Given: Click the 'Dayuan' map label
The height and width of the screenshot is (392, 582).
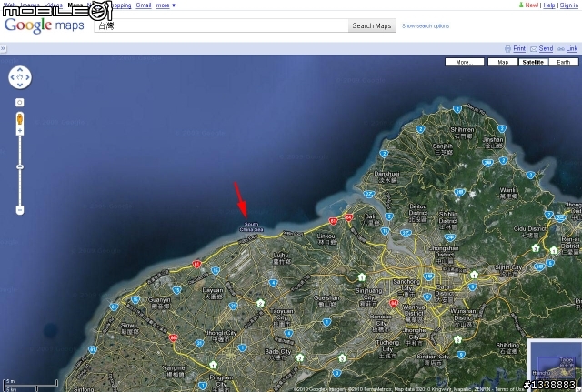Looking at the screenshot, I should tap(213, 293).
